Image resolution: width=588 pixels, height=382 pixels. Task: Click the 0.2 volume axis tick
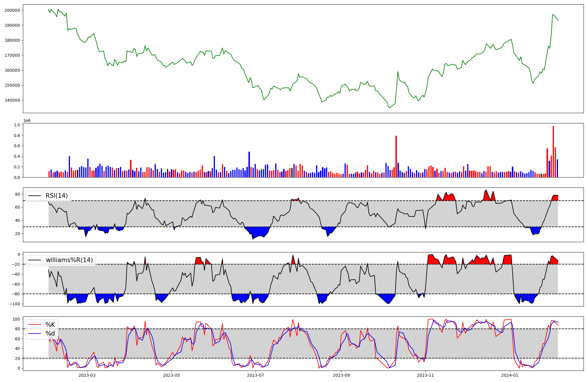point(17,167)
